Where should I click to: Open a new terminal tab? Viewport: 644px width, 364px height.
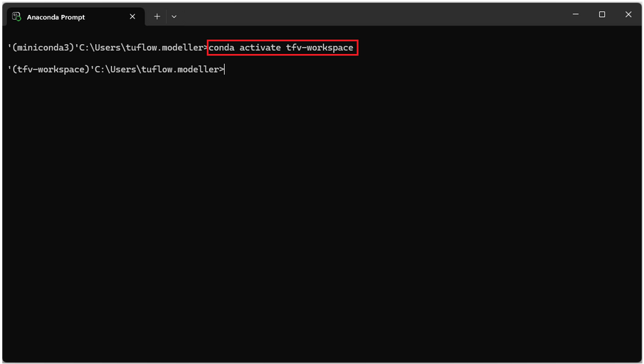coord(157,16)
